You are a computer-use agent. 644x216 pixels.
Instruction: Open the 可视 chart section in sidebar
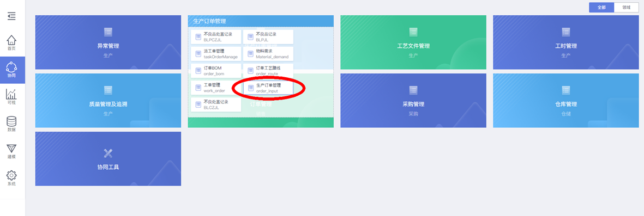(x=11, y=97)
